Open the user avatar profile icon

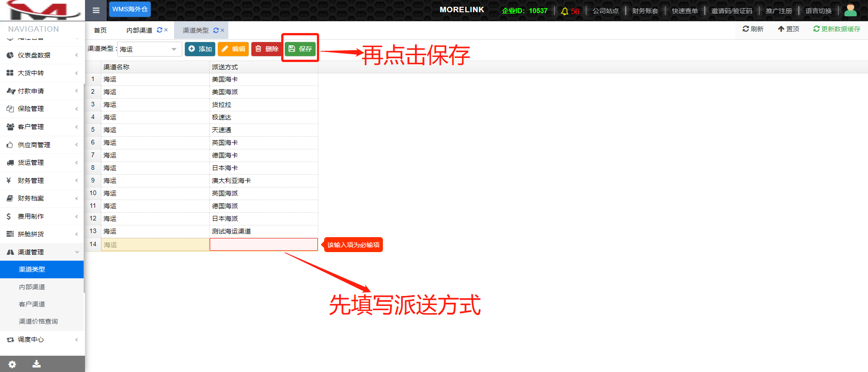[x=850, y=10]
